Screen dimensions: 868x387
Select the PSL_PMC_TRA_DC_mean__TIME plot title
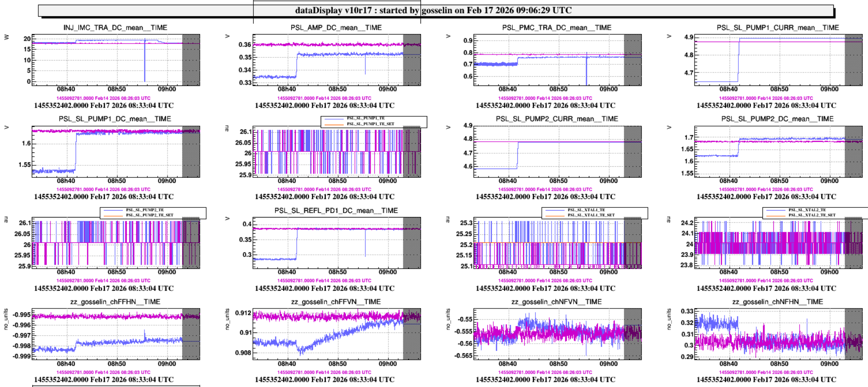557,28
